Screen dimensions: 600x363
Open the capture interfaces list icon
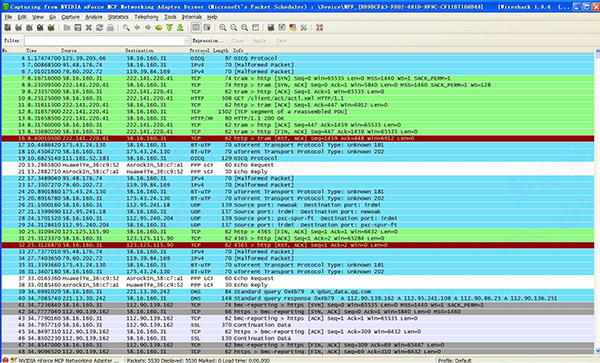click(7, 28)
